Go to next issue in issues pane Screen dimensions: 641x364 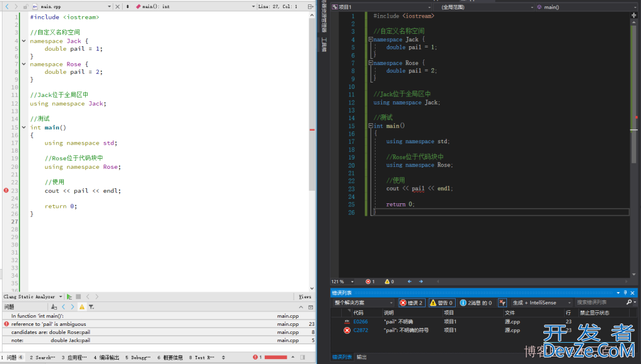click(73, 307)
